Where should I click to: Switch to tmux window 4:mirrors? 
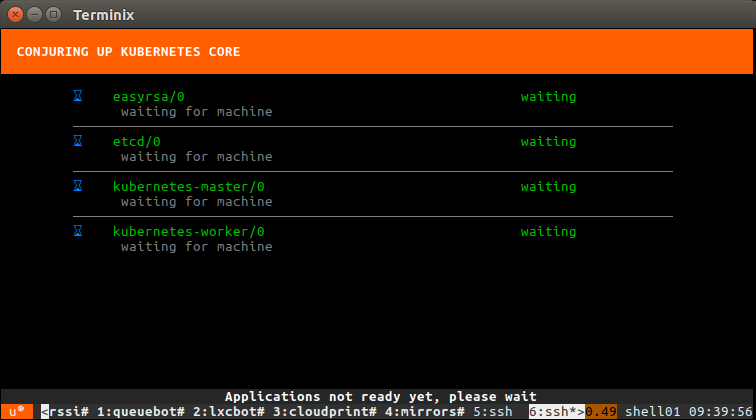pyautogui.click(x=424, y=412)
